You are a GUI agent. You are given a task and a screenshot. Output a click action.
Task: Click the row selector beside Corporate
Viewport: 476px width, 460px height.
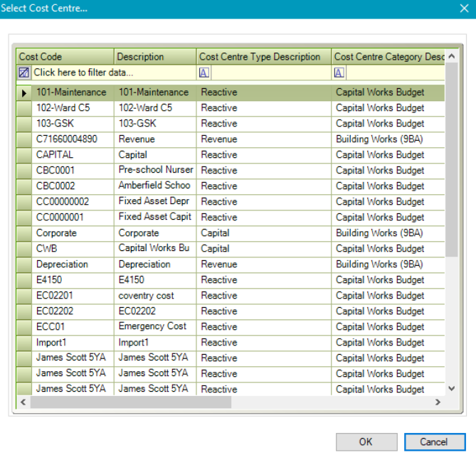tap(24, 233)
